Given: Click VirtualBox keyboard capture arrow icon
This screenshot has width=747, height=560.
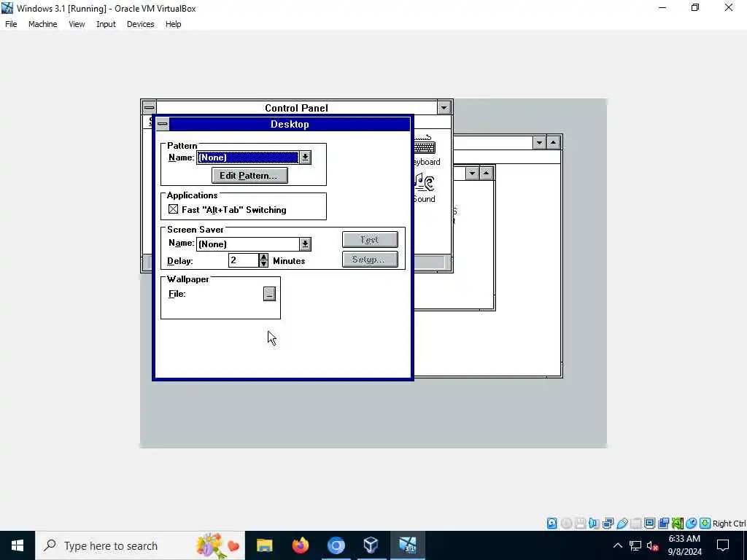Looking at the screenshot, I should click(x=705, y=524).
